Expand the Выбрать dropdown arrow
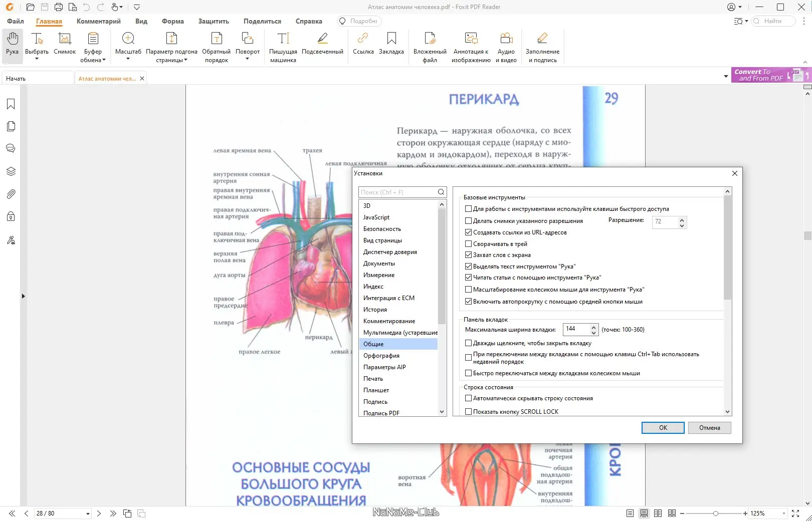Screen dimensions: 812x521 click(x=37, y=59)
